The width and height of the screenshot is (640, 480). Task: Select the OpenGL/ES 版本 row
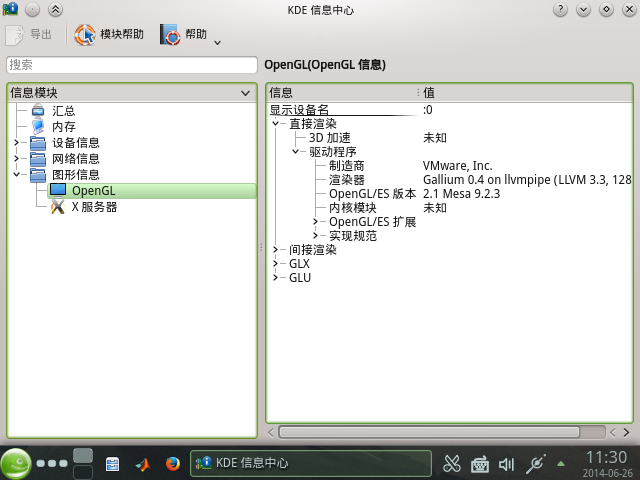tap(449, 194)
